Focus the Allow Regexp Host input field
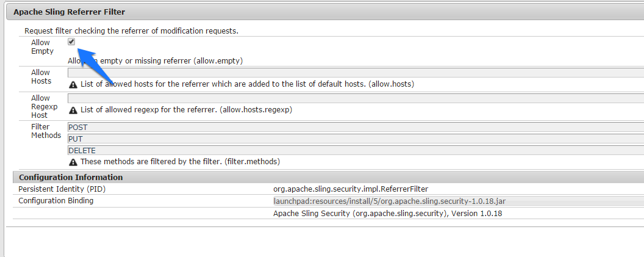 coord(356,99)
